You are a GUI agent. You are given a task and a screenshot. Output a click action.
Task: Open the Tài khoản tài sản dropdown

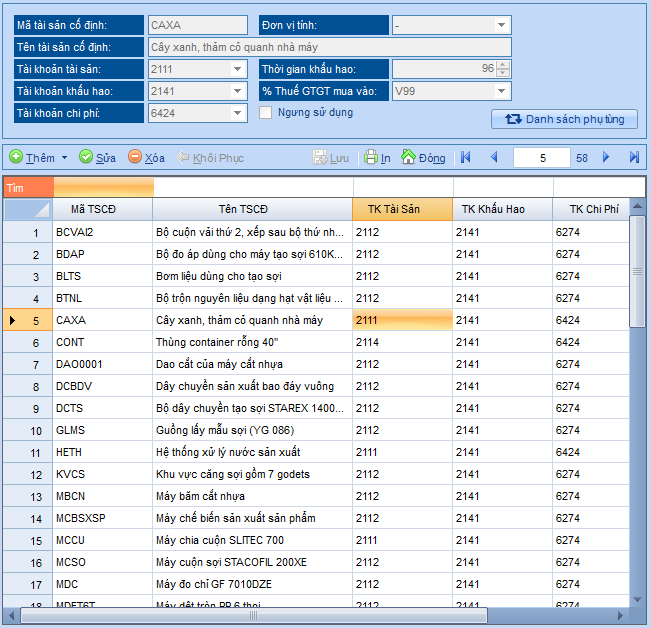[x=238, y=69]
